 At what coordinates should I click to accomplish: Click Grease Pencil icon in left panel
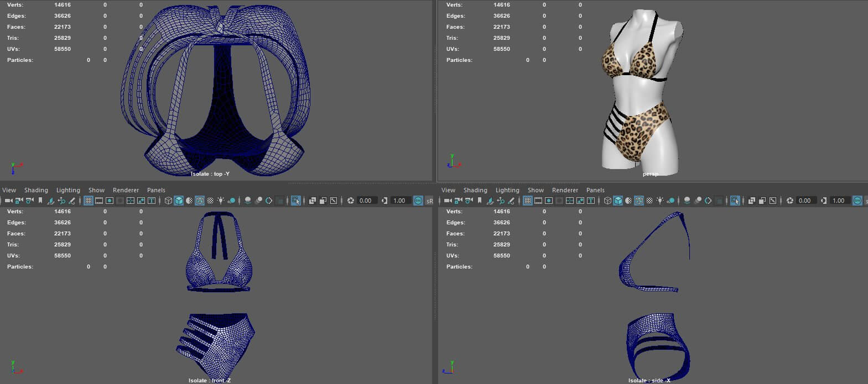click(71, 201)
